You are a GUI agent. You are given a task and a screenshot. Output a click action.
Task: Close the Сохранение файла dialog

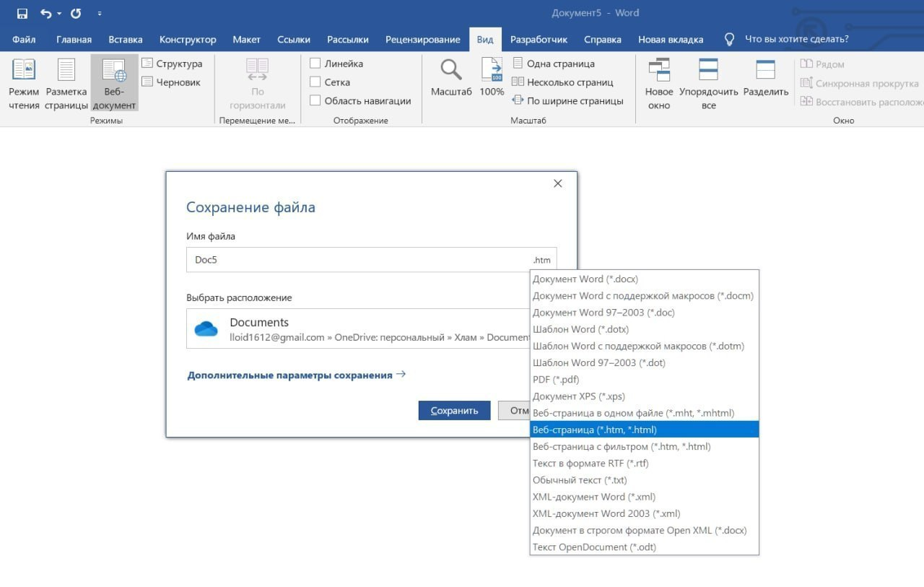(557, 184)
